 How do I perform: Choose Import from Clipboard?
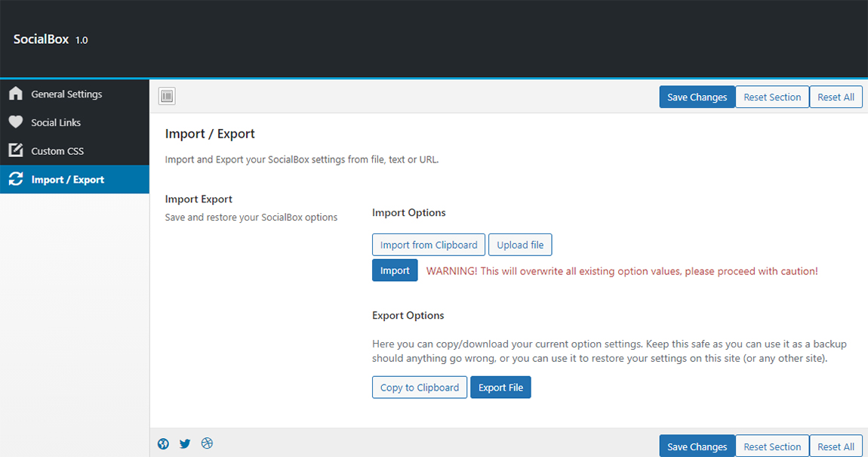click(x=428, y=244)
